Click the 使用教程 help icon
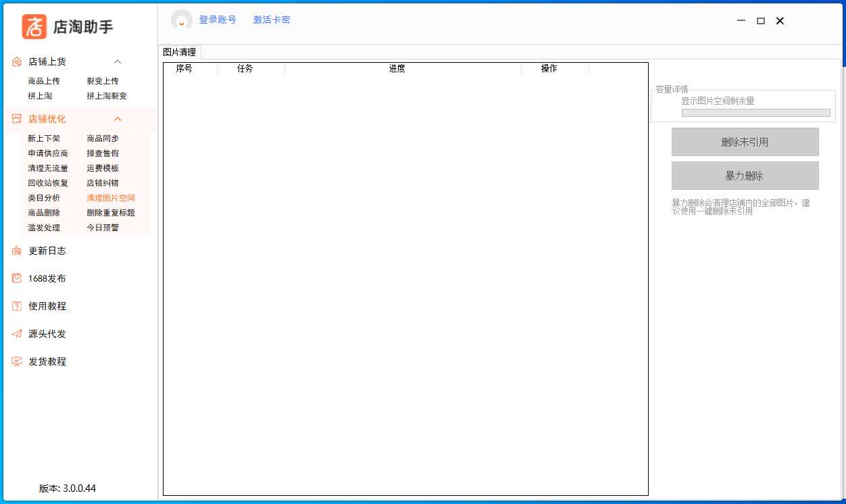Image resolution: width=846 pixels, height=504 pixels. [18, 307]
